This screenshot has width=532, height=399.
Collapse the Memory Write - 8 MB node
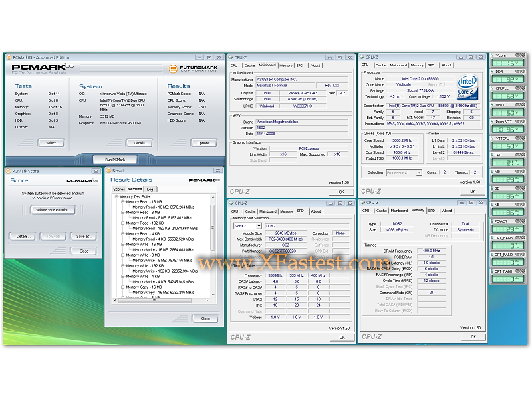tap(123, 255)
